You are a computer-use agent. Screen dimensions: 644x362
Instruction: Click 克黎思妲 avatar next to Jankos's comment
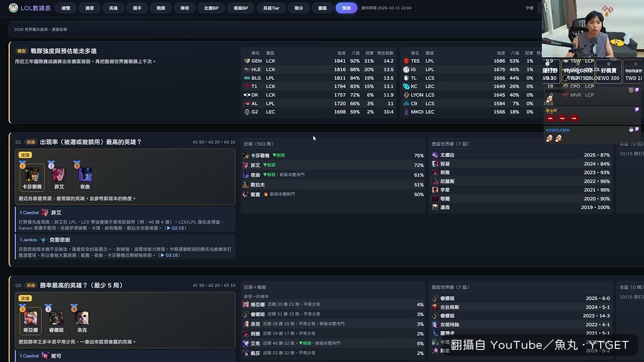click(43, 240)
